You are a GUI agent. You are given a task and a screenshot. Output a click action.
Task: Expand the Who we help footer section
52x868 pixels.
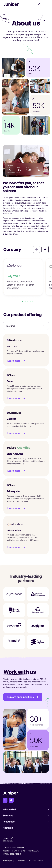[x=26, y=809]
